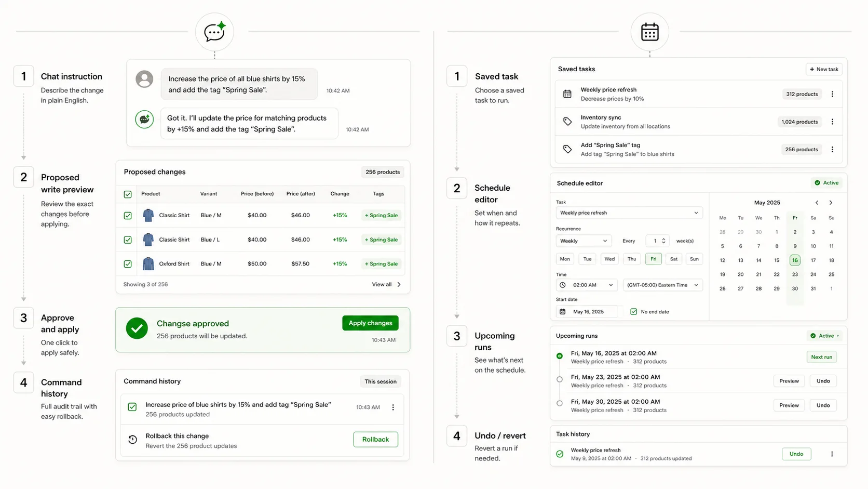868x489 pixels.
Task: Click the rollback history clock icon
Action: pyautogui.click(x=133, y=440)
